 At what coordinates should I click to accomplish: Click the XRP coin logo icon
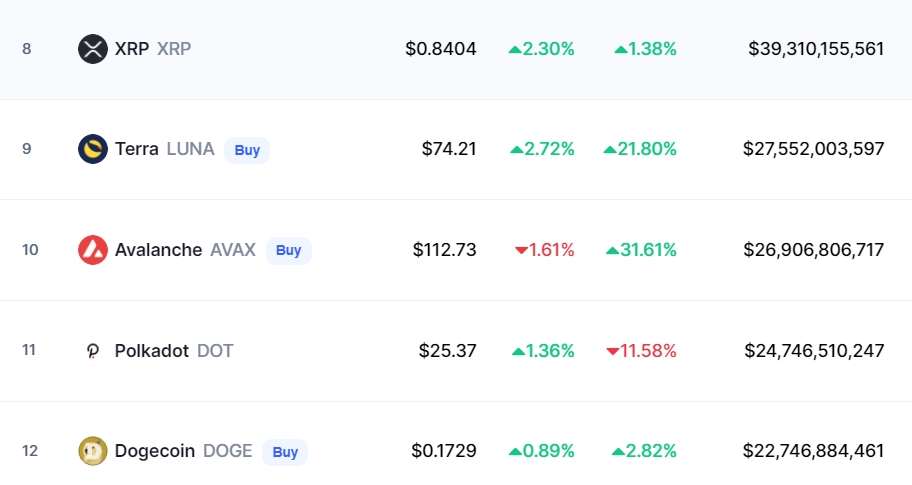[92, 48]
